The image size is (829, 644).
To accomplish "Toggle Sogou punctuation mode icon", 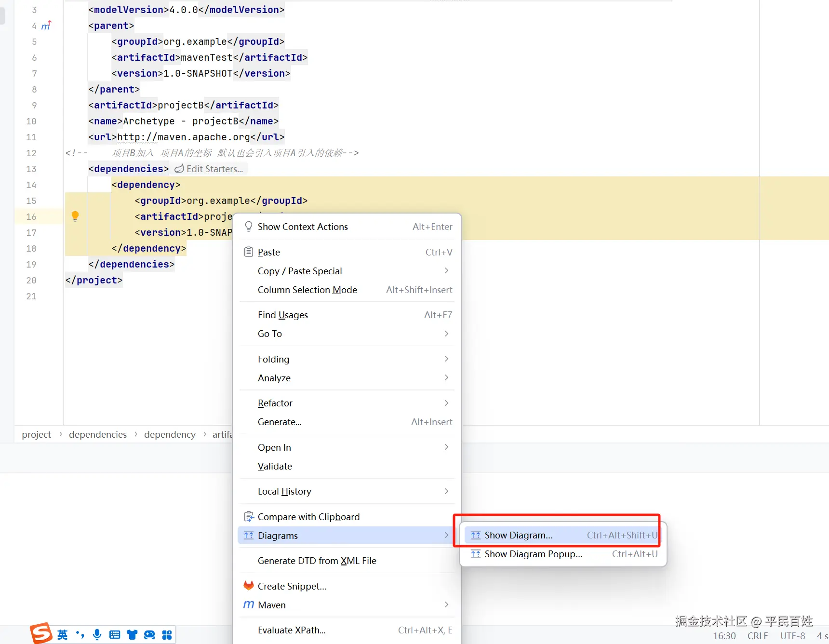I will pyautogui.click(x=80, y=634).
